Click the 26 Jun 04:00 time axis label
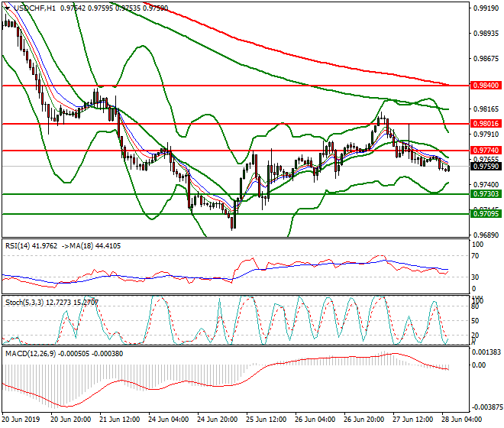This screenshot has height=428, width=504. tap(315, 420)
